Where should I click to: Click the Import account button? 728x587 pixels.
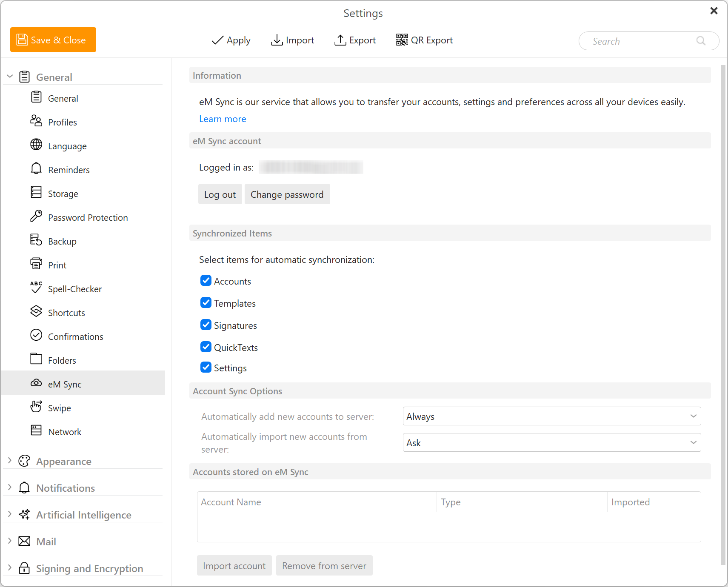point(234,566)
